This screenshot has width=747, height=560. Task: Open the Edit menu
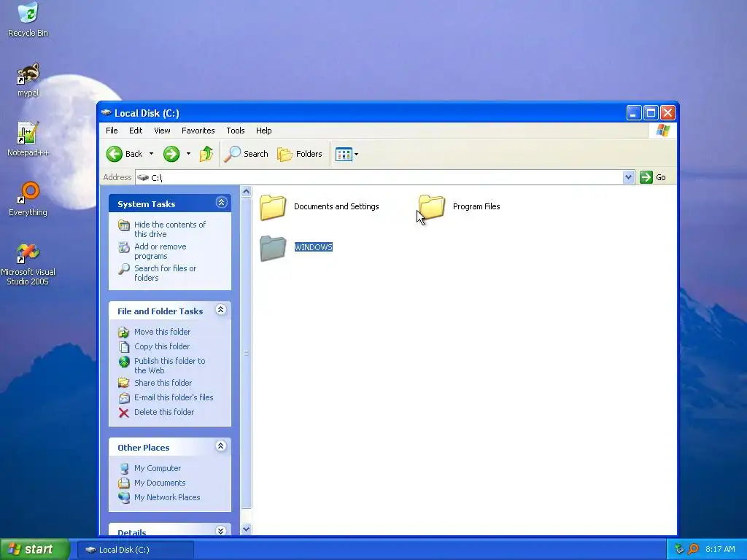136,131
